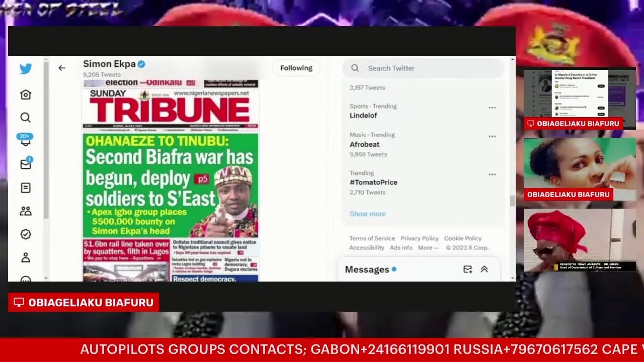
Task: Click the Following button
Action: click(296, 68)
